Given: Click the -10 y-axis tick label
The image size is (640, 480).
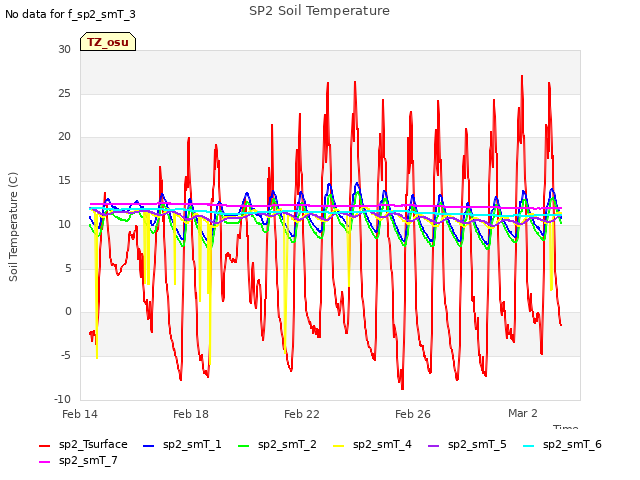Looking at the screenshot, I should point(62,399).
